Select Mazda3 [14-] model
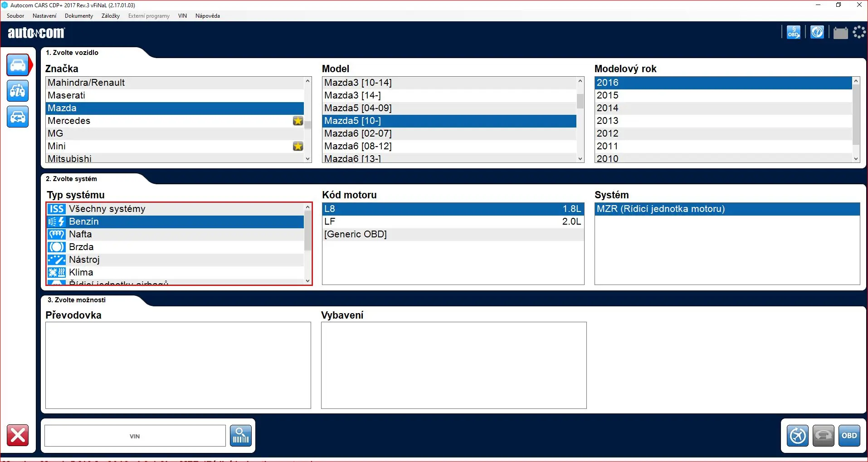 coord(449,95)
